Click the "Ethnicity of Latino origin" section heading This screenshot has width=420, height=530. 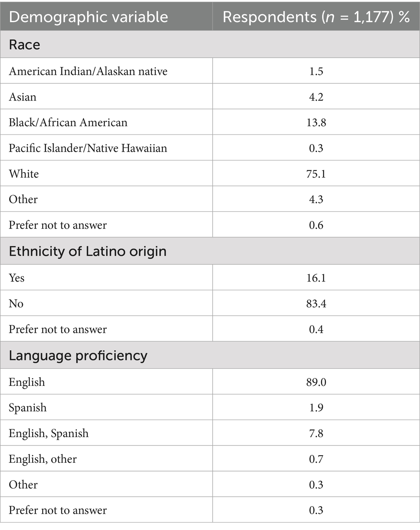pyautogui.click(x=87, y=251)
